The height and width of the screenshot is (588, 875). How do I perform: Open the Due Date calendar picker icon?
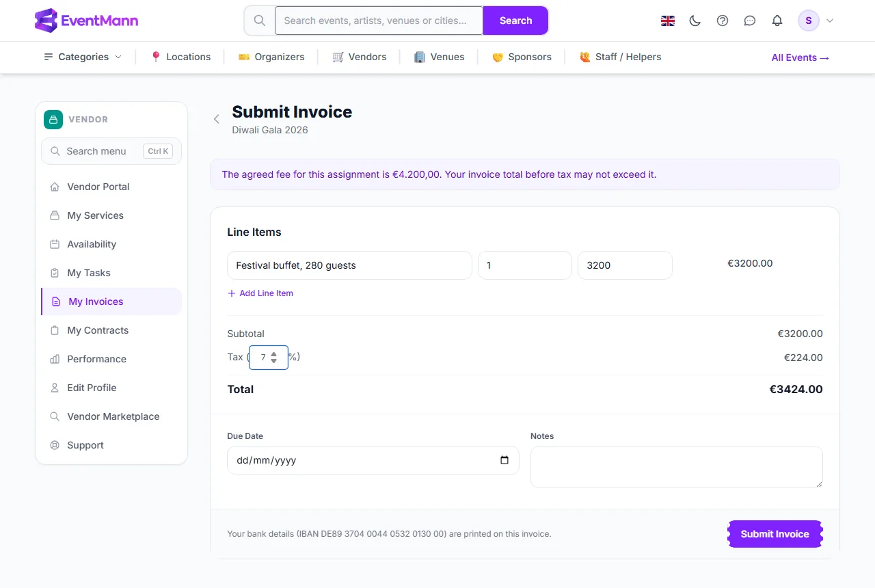(504, 460)
